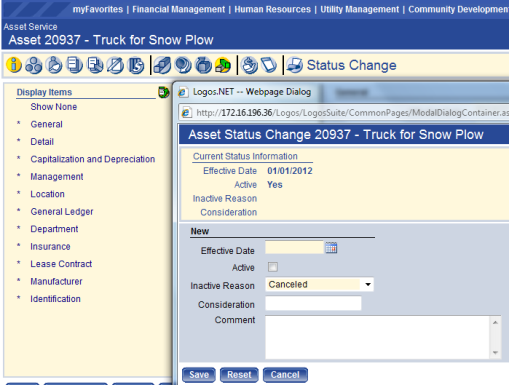This screenshot has height=385, width=509.
Task: Click the Reset button
Action: click(x=239, y=375)
